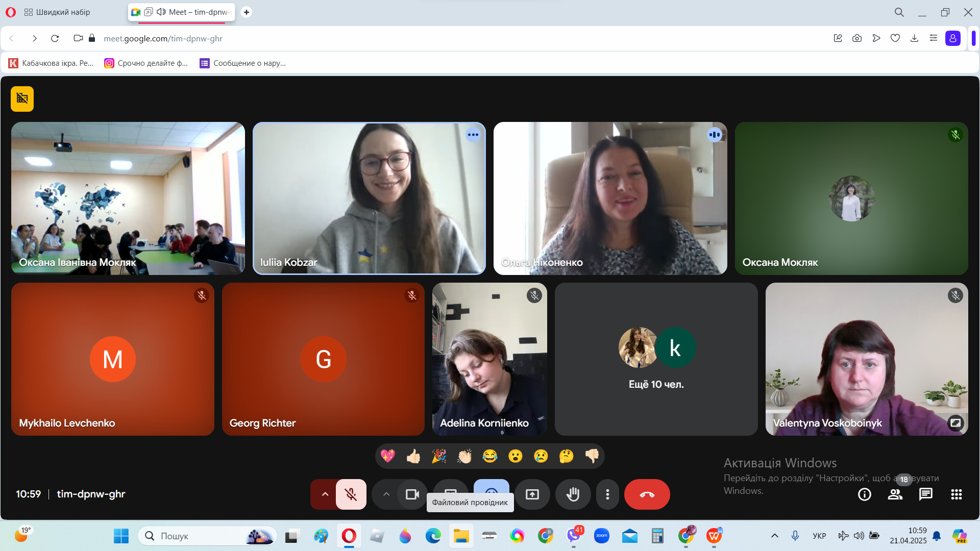
Task: Open chat with everyone panel
Action: pyautogui.click(x=925, y=494)
